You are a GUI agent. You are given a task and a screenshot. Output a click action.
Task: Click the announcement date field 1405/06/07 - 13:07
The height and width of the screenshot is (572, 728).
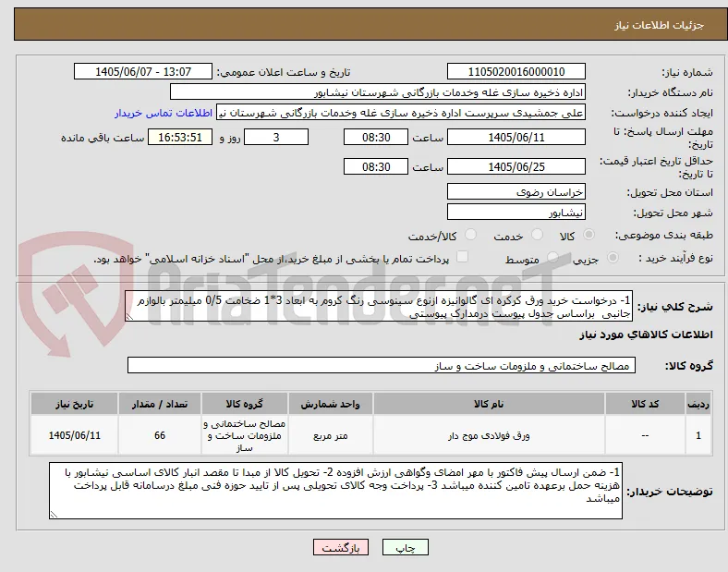tap(143, 72)
